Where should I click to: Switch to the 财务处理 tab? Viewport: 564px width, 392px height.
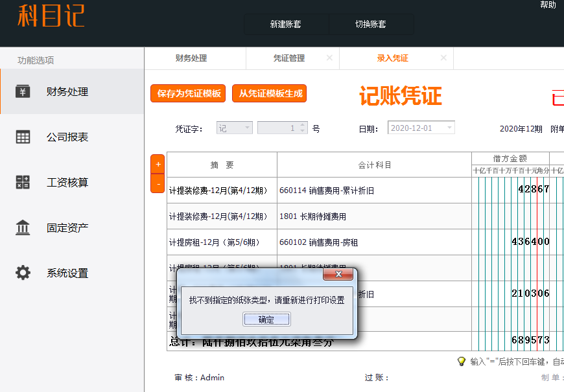[191, 58]
